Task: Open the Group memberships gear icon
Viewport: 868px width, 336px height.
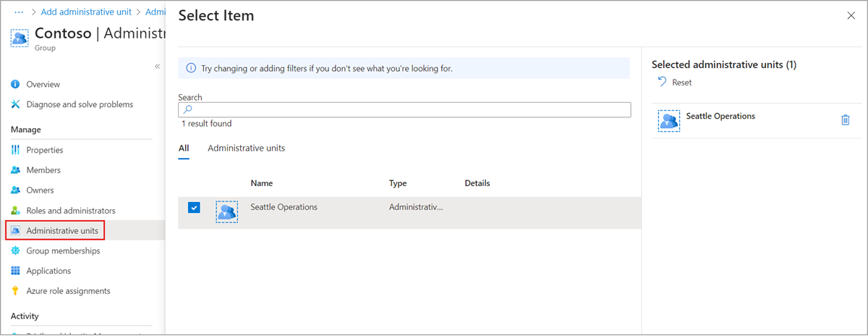Action: (15, 251)
